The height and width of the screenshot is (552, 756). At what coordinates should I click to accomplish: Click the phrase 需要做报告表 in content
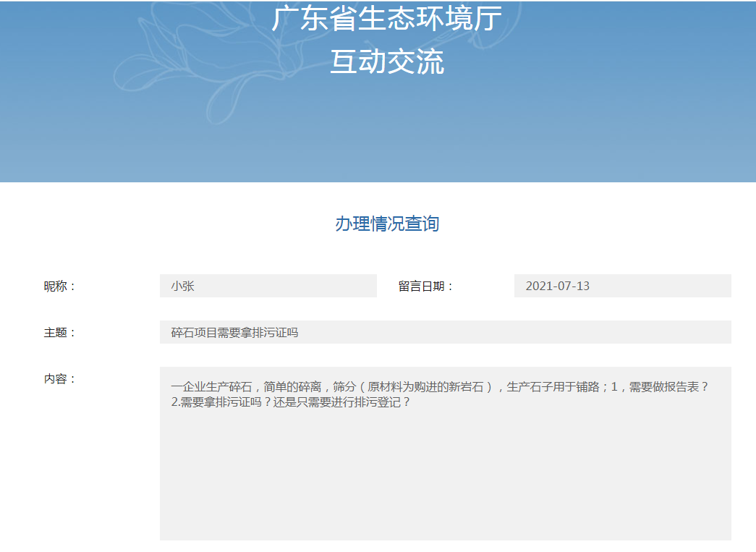[x=664, y=387]
